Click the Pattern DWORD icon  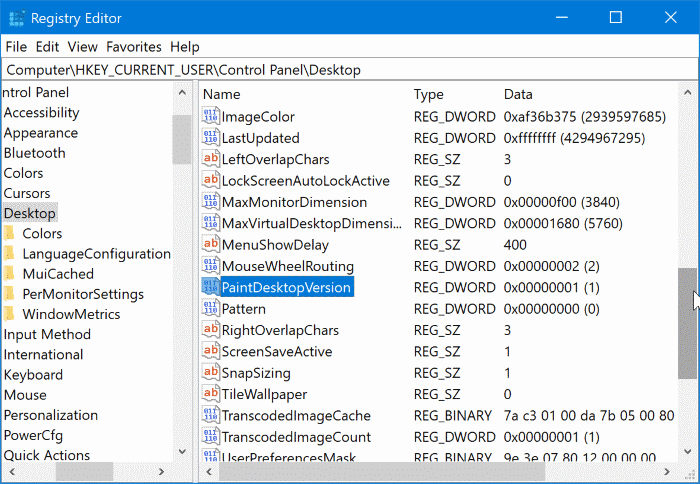[210, 309]
